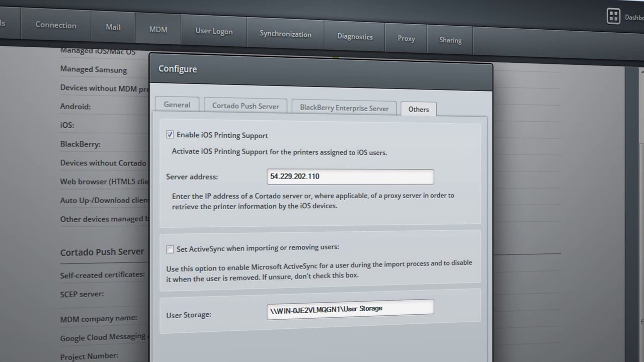Image resolution: width=644 pixels, height=362 pixels.
Task: Select the BlackBerry: row in background list
Action: click(x=80, y=144)
